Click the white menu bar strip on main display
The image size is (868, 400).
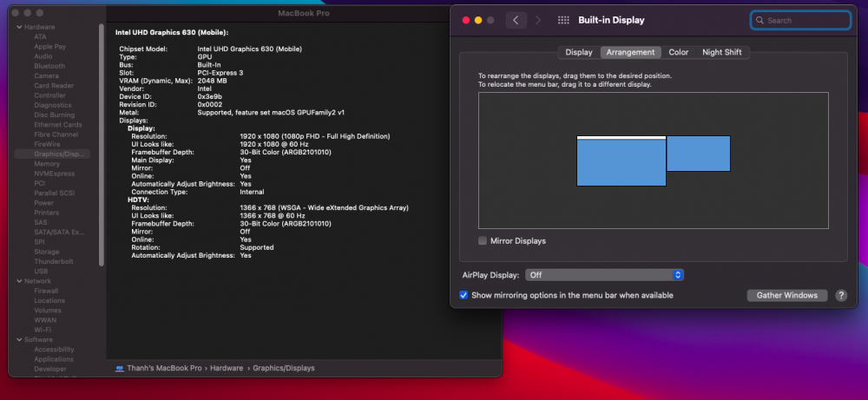[x=621, y=137]
